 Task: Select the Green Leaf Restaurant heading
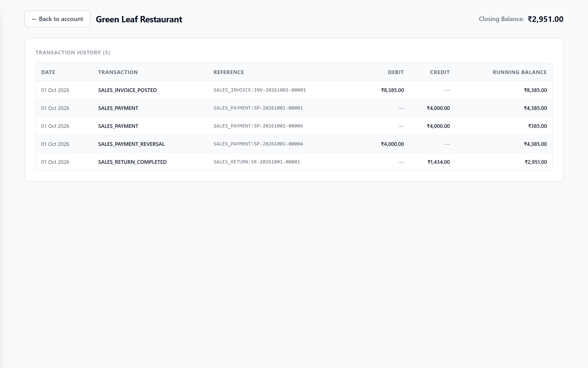tap(139, 19)
